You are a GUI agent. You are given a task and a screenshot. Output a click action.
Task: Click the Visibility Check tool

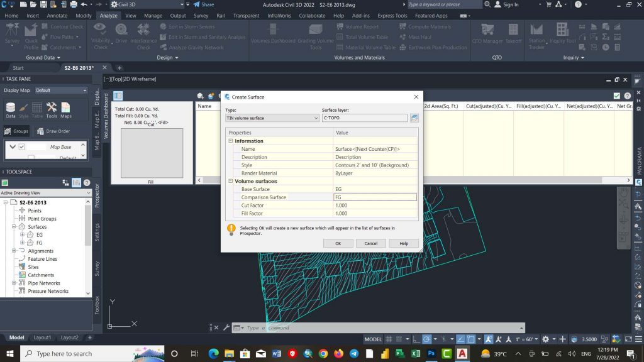[100, 36]
